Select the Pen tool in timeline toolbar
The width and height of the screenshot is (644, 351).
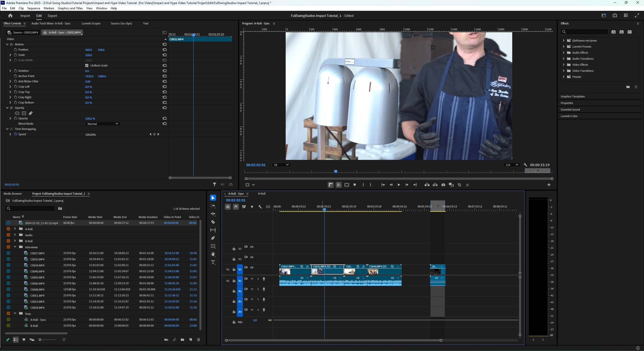click(213, 238)
